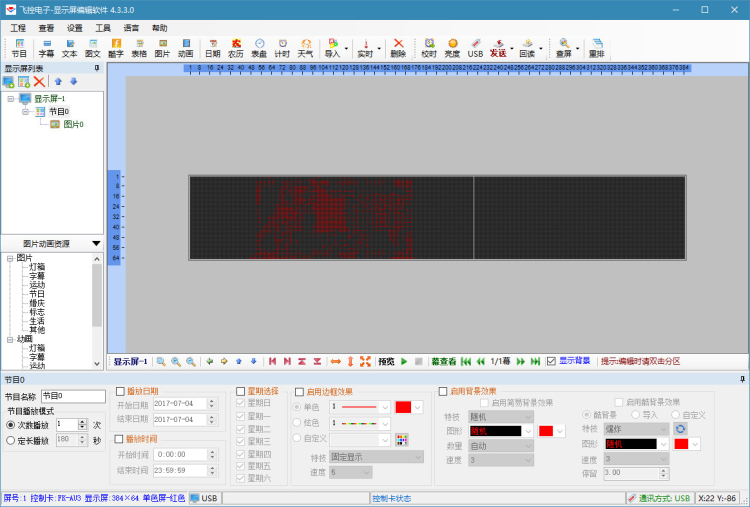The image size is (750, 507).
Task: Open the 亮度 brightness setting
Action: [452, 48]
